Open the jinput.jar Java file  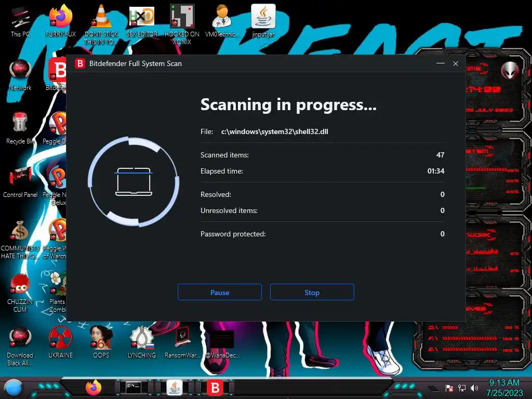[263, 21]
